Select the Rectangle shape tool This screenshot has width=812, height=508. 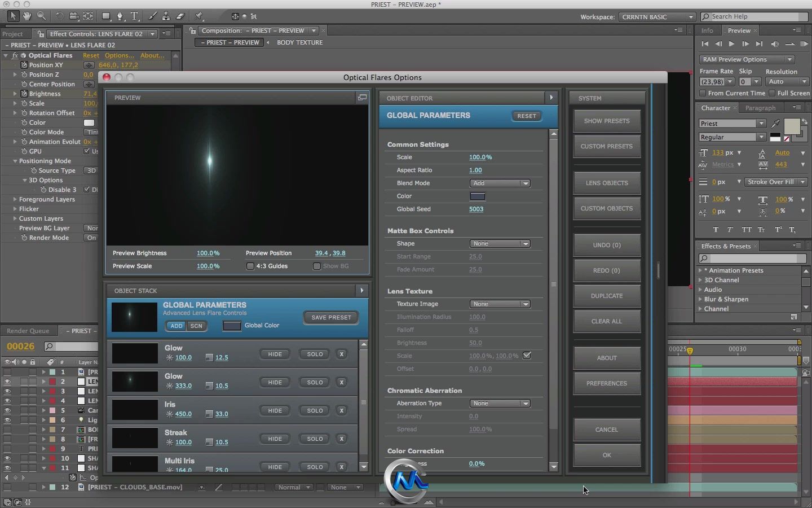(106, 16)
